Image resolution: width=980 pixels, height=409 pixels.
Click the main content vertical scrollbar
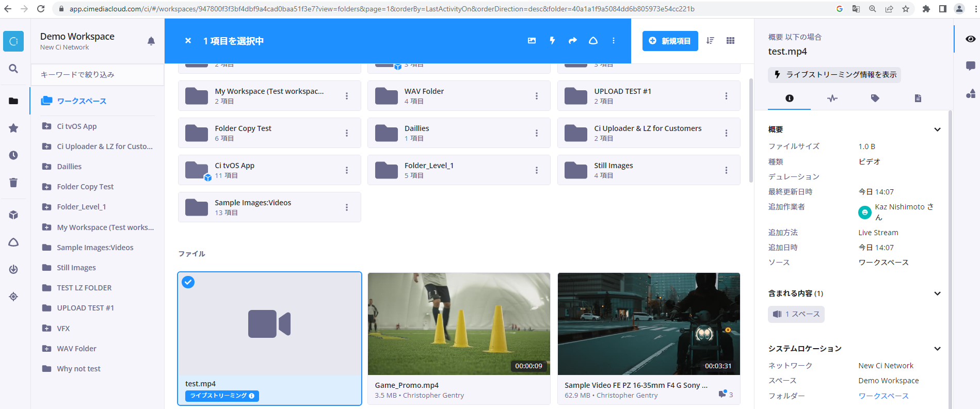751,131
